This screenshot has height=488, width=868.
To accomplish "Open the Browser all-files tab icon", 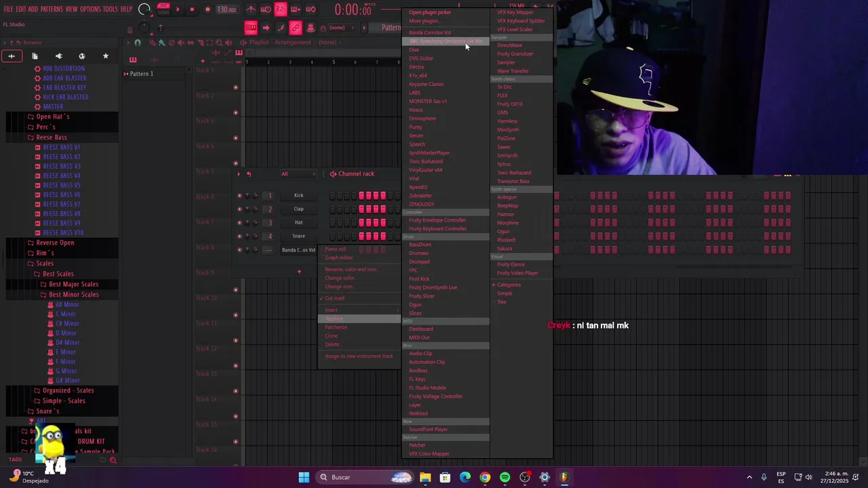I will (12, 56).
